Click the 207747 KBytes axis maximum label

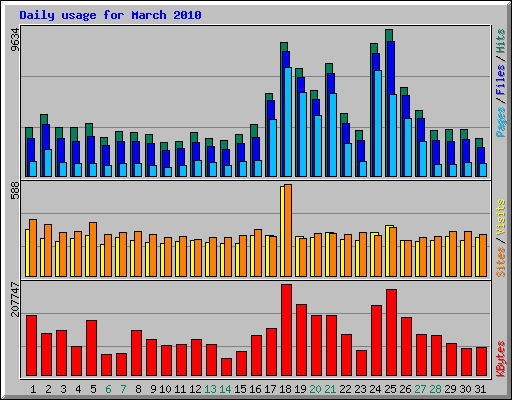coord(15,299)
